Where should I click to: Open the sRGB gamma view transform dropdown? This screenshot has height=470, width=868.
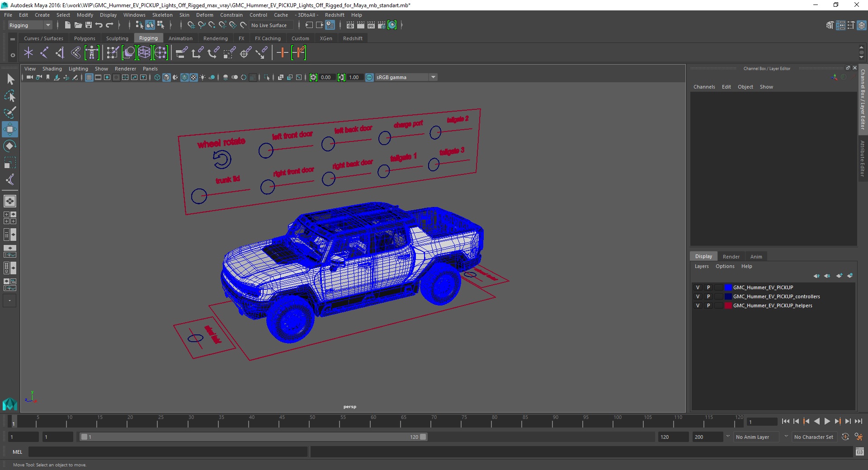(x=406, y=77)
